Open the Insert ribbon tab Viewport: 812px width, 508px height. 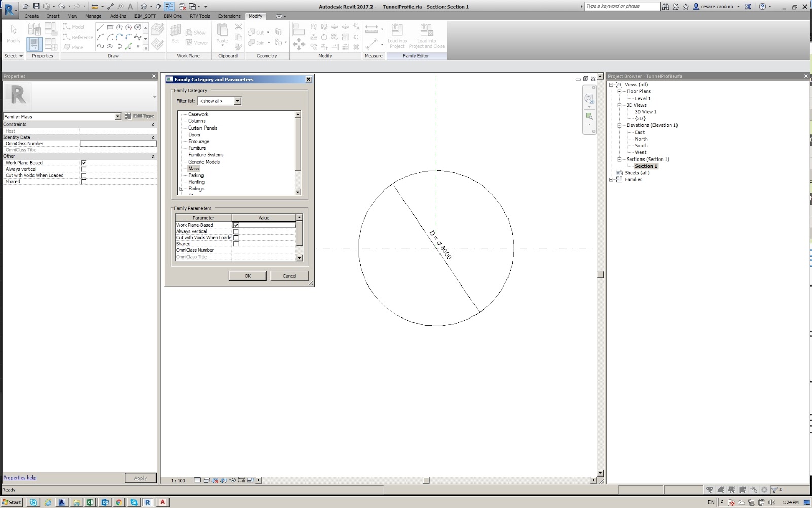click(53, 16)
